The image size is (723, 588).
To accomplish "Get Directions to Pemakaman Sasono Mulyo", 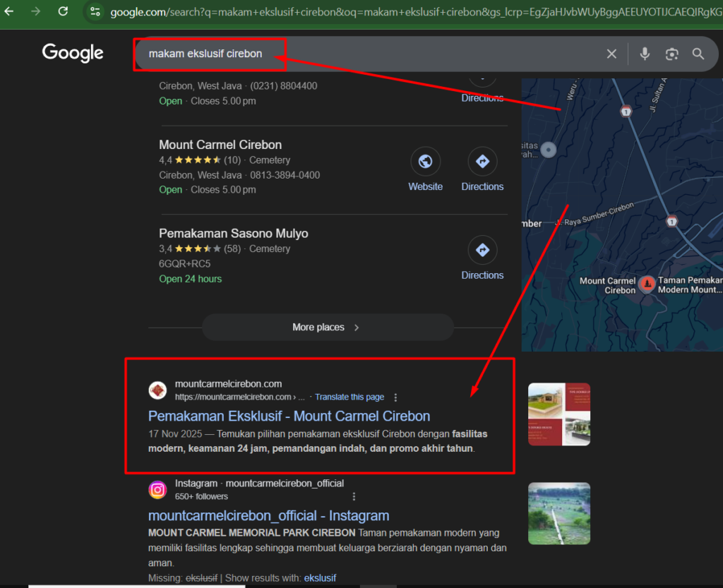I will (x=482, y=251).
